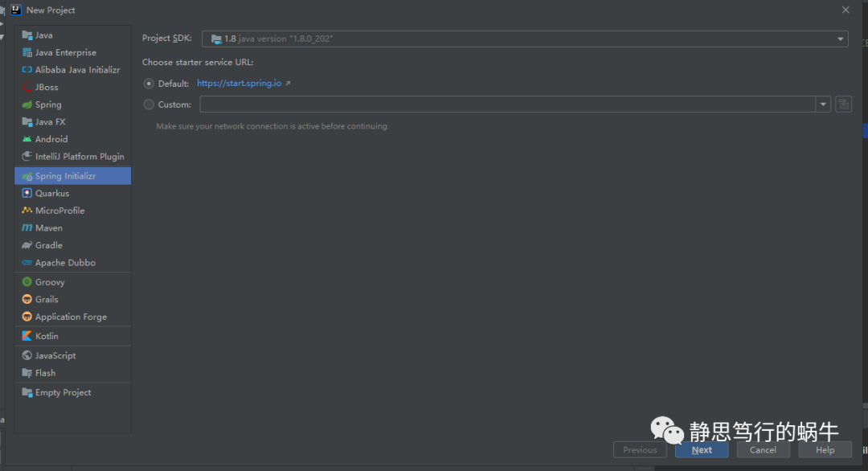The image size is (868, 471).
Task: Click the button beside the Custom URL dropdown
Action: click(x=843, y=104)
